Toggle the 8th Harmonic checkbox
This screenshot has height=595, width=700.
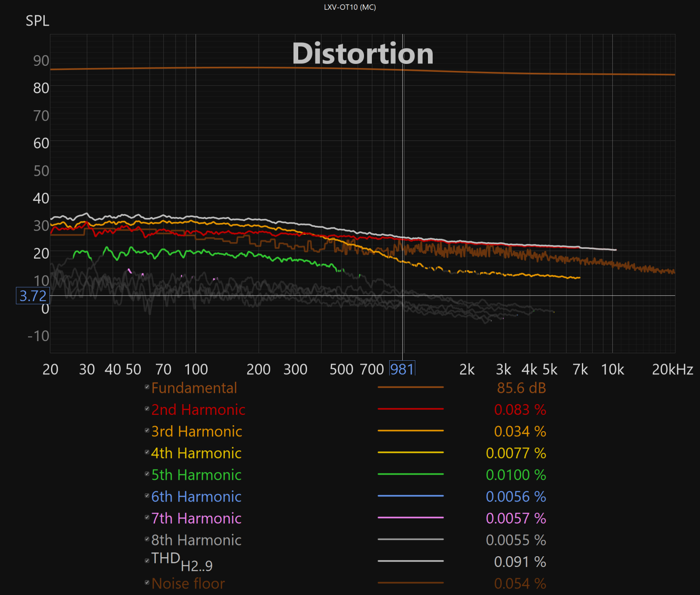tap(147, 539)
